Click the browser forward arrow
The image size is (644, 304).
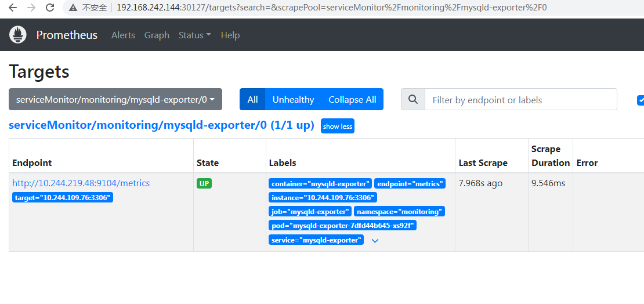(x=31, y=8)
